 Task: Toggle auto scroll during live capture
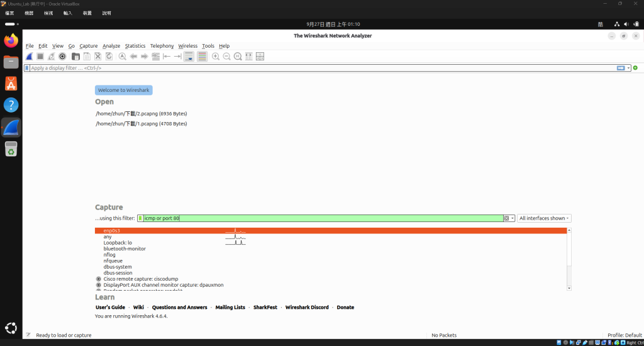[x=189, y=57]
